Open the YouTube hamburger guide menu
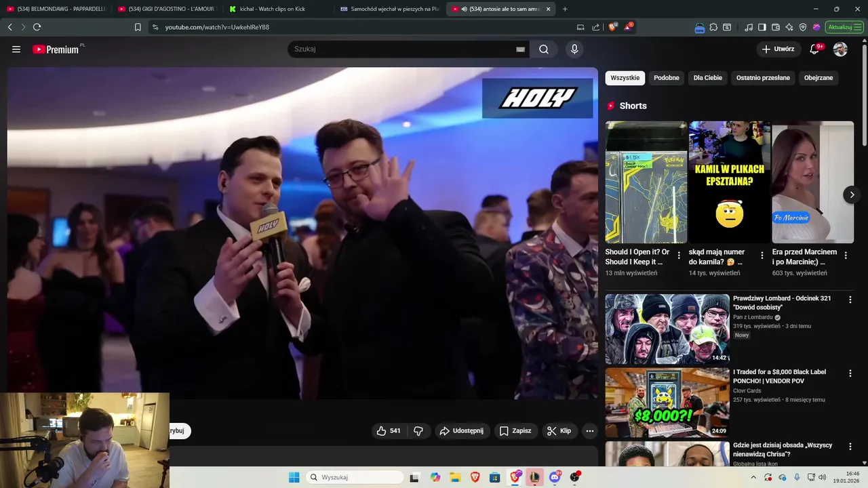The width and height of the screenshot is (868, 488). 16,49
